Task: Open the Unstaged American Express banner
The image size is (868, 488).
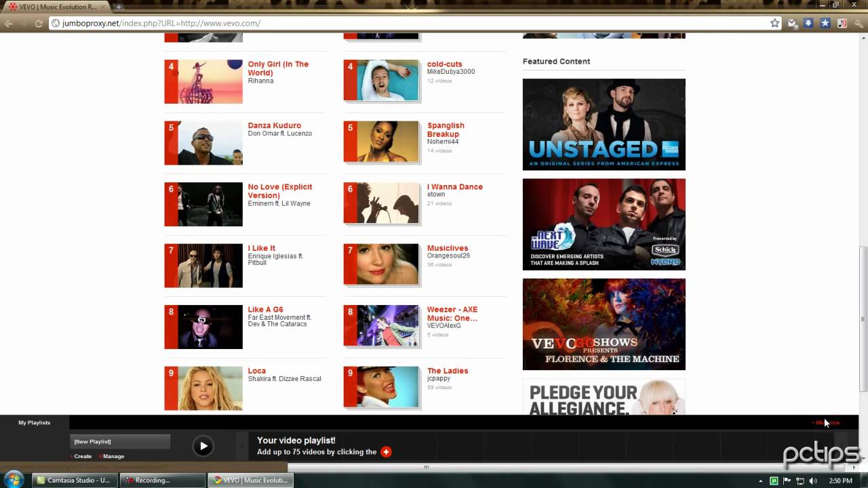Action: click(x=604, y=124)
